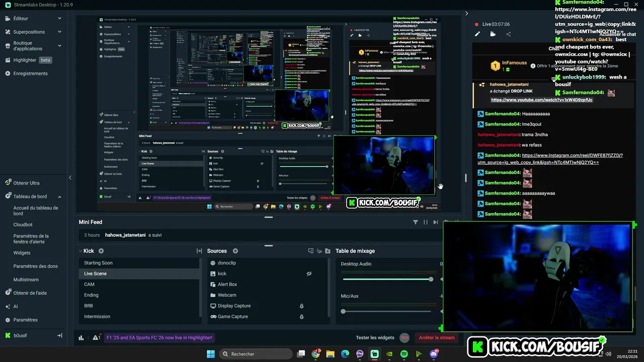Open the performance stats bar-chart icon
The width and height of the screenshot is (644, 362).
coord(81,338)
